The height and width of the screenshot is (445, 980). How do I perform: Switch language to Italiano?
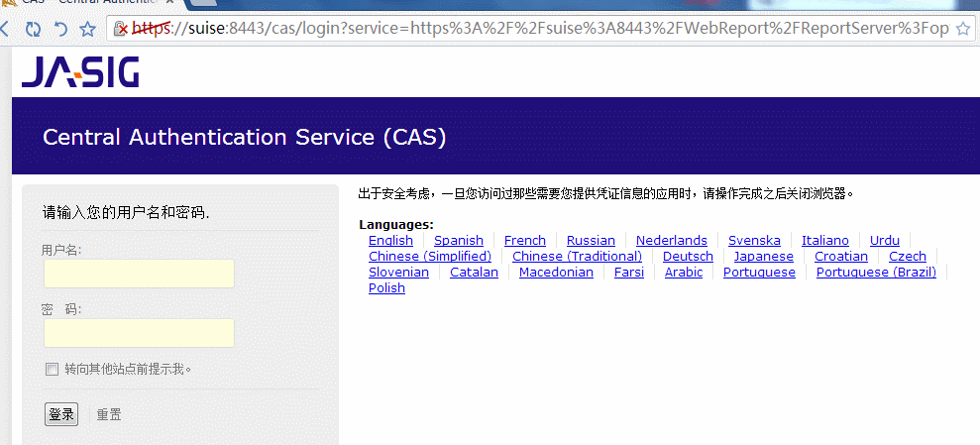(825, 241)
